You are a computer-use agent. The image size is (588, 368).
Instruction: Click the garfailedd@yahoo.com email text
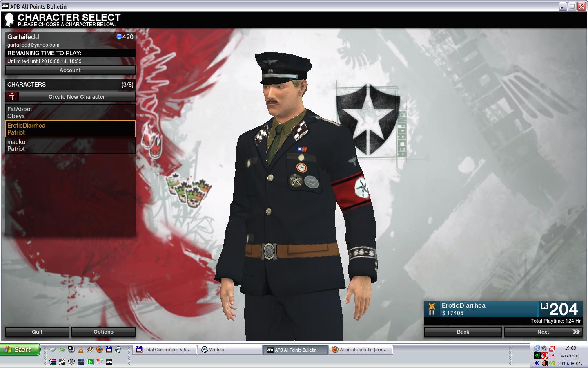(33, 45)
